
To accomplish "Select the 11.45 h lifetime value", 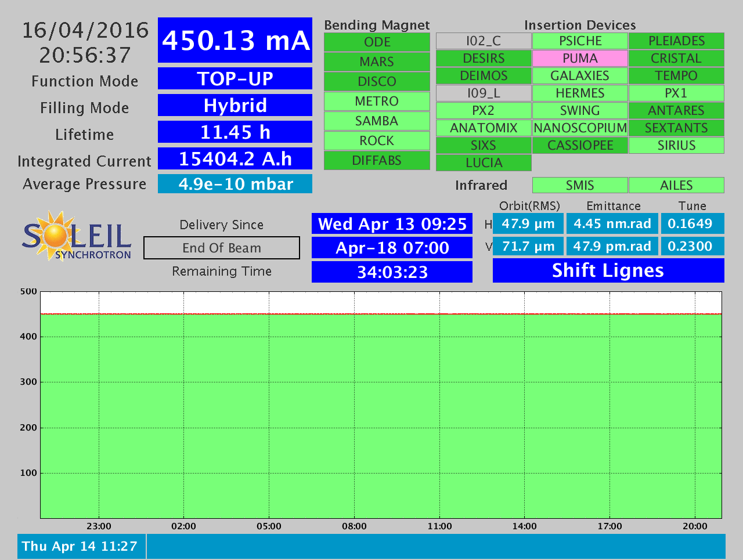I will click(x=235, y=132).
